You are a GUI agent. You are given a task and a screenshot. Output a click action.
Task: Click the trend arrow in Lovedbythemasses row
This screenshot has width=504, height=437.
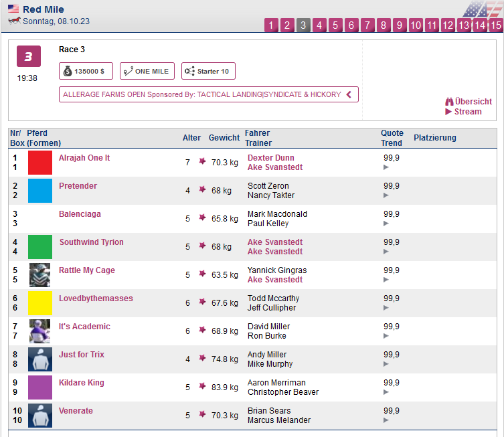(x=386, y=308)
